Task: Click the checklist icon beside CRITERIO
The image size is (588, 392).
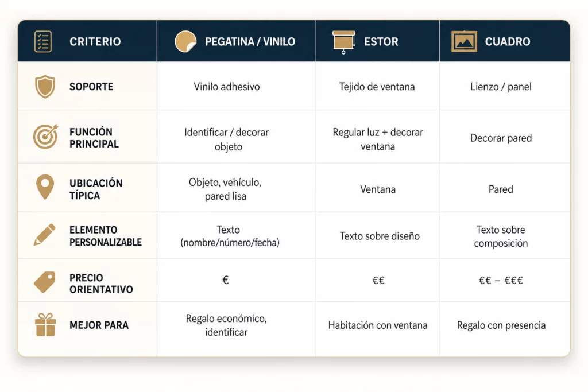Action: coord(42,41)
